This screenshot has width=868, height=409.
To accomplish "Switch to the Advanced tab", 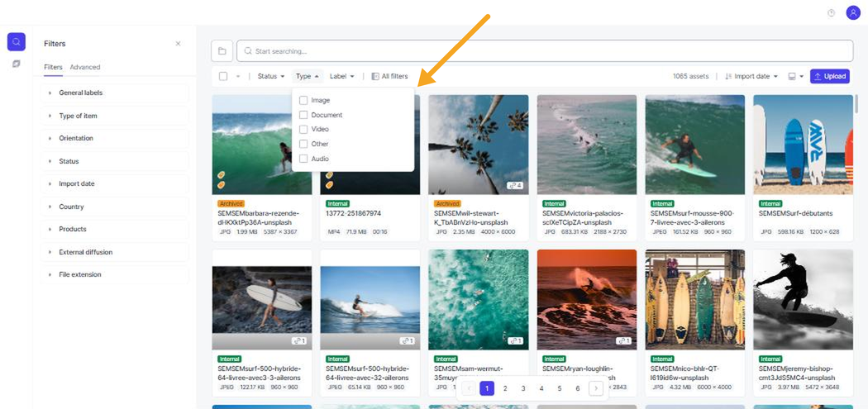I will tap(84, 67).
